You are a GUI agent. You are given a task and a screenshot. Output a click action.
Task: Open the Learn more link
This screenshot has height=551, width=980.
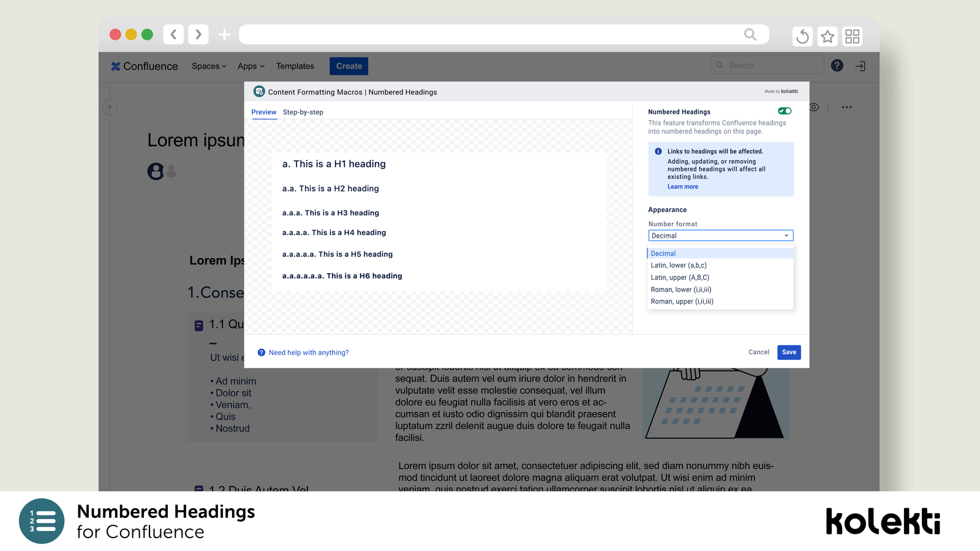[x=683, y=187]
